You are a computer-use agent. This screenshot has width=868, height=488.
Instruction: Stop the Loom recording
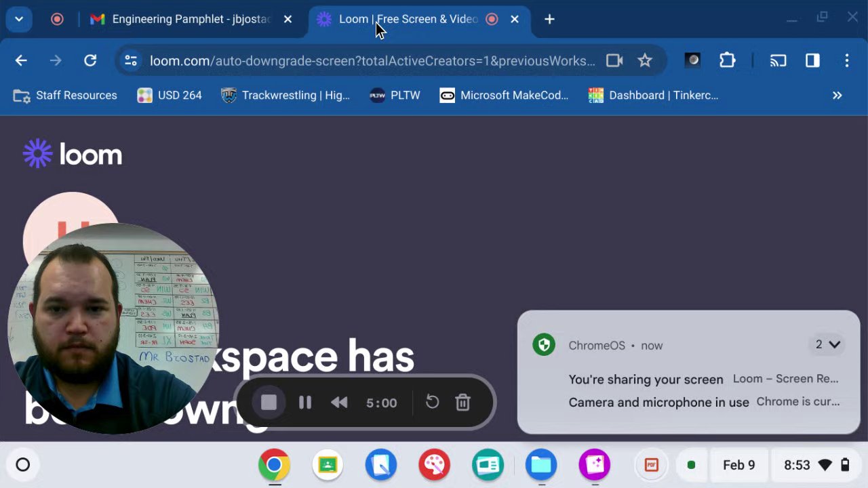tap(269, 403)
